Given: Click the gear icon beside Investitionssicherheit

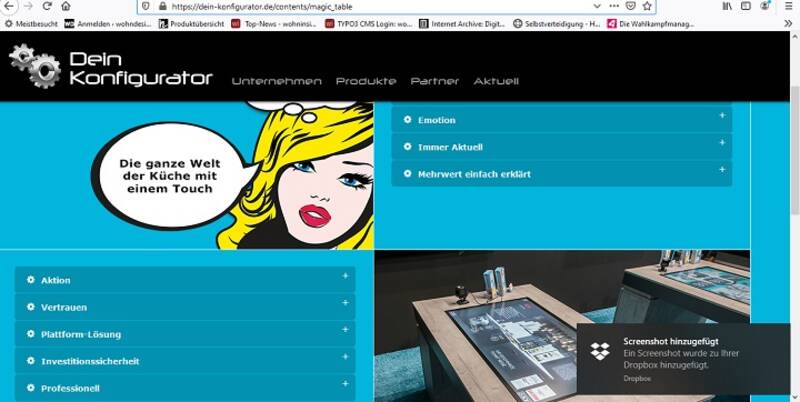Looking at the screenshot, I should click(x=31, y=361).
